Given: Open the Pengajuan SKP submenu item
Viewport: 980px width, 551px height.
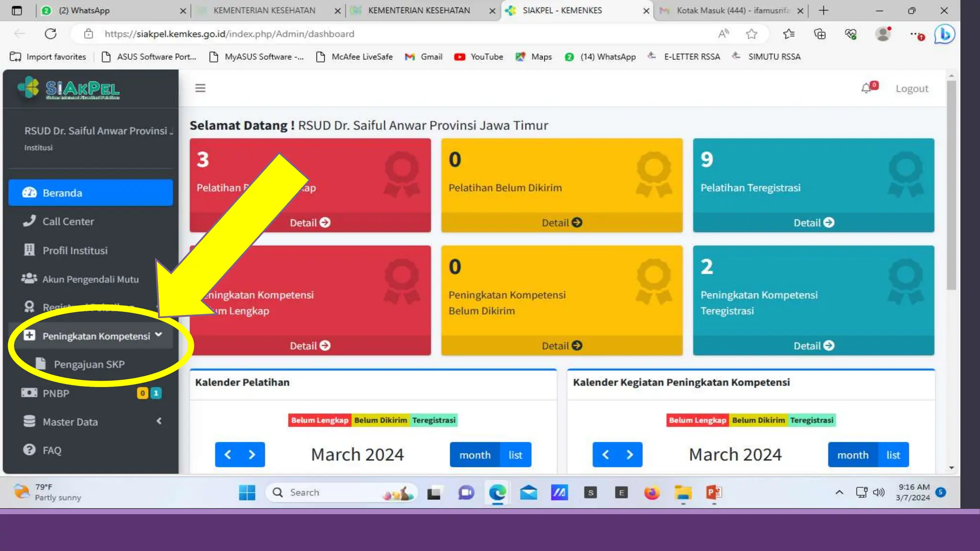Looking at the screenshot, I should (89, 364).
